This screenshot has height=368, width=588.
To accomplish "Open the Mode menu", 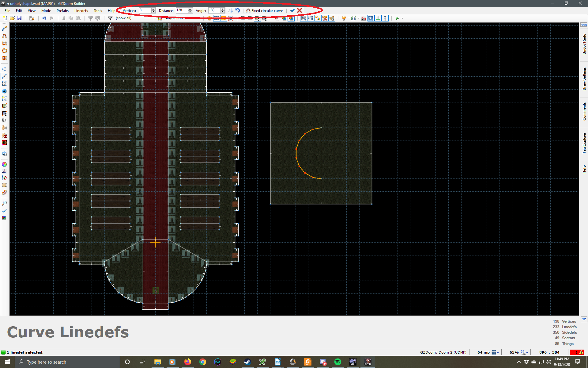I will 46,10.
